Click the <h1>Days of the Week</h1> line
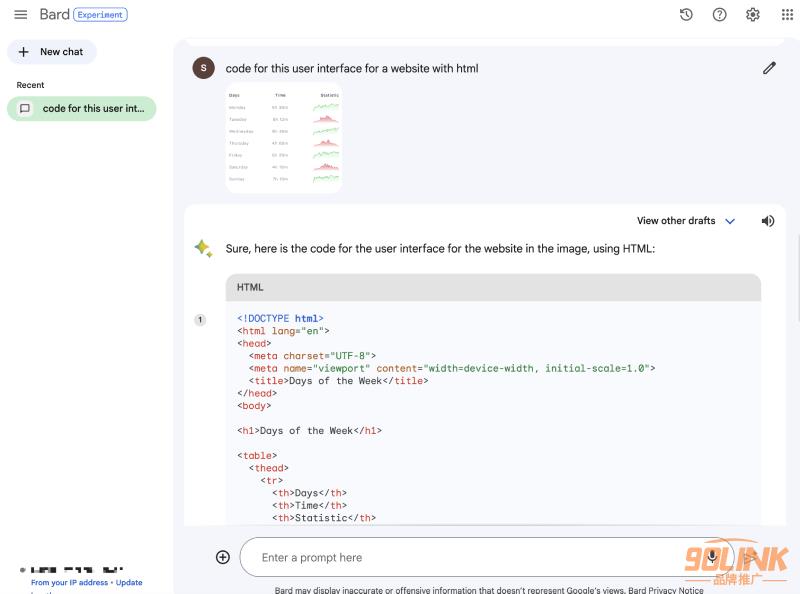Image resolution: width=800 pixels, height=594 pixels. coord(309,431)
